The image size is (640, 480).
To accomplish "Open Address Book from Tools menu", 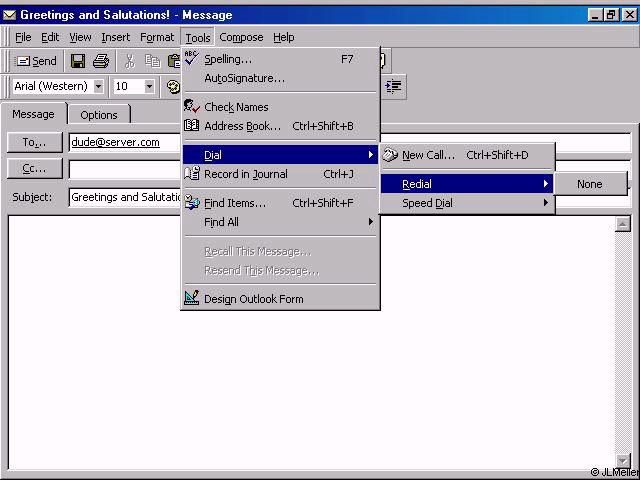I will click(x=280, y=126).
